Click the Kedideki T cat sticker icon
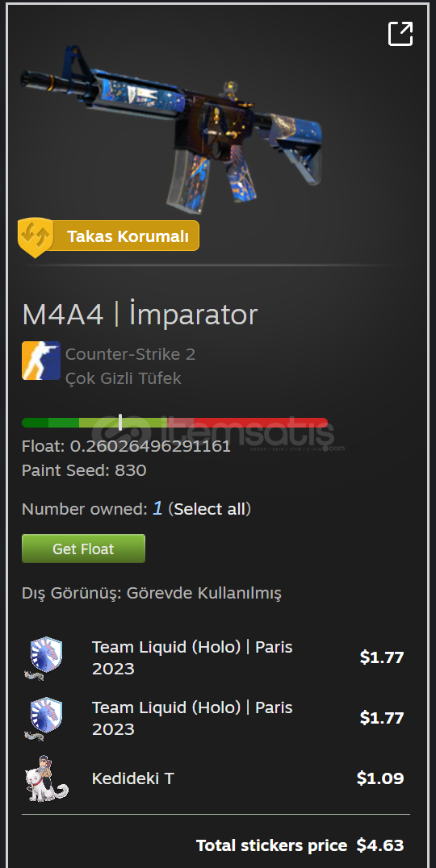The image size is (436, 868). pyautogui.click(x=46, y=778)
